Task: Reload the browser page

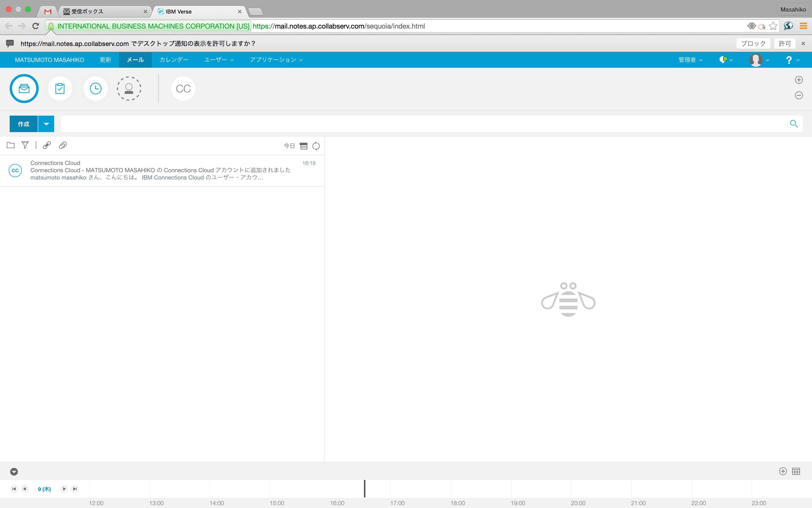Action: click(36, 26)
